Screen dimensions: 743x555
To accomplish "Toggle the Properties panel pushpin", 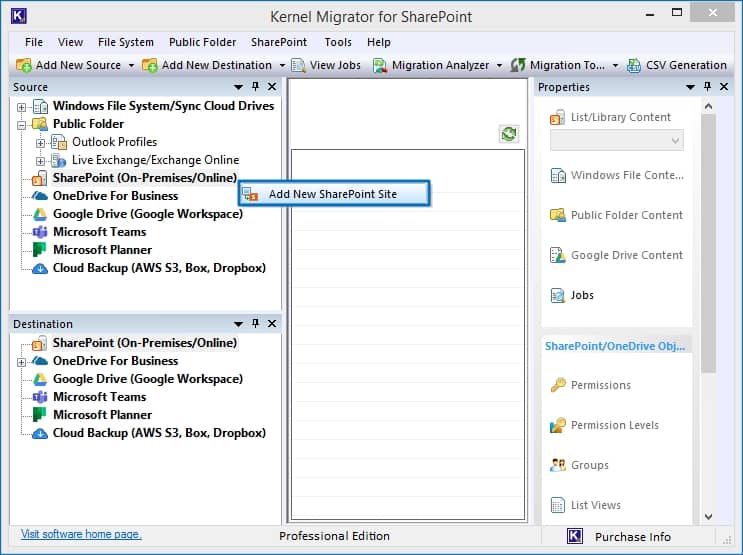I will tap(707, 86).
